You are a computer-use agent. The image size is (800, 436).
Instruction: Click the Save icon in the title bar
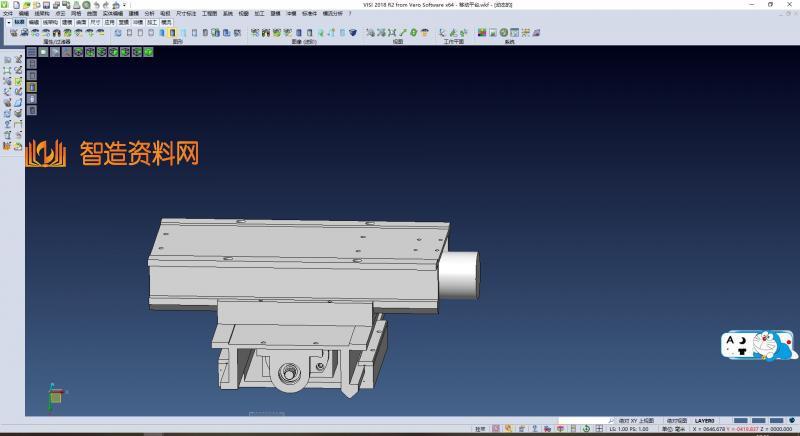45,5
